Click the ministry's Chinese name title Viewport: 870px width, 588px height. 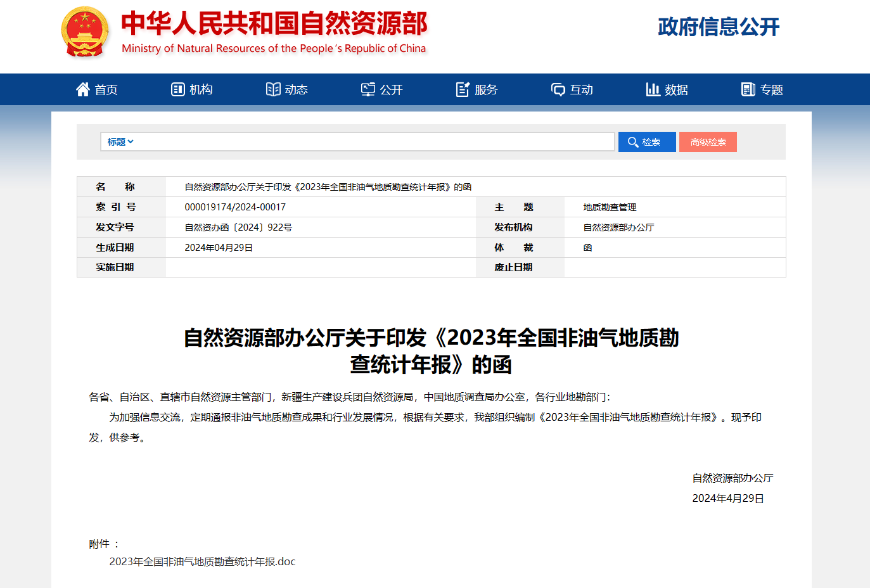point(274,23)
